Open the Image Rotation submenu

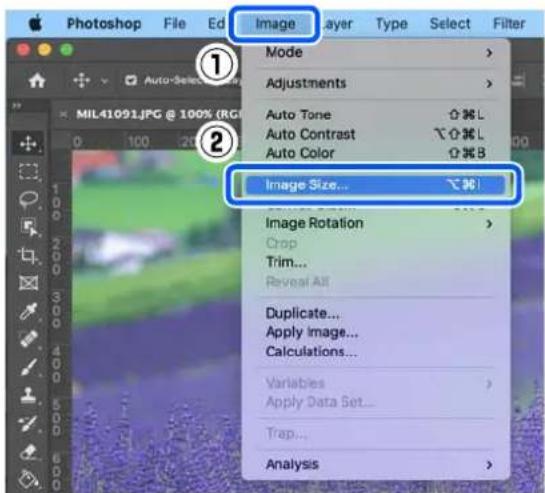[376, 224]
